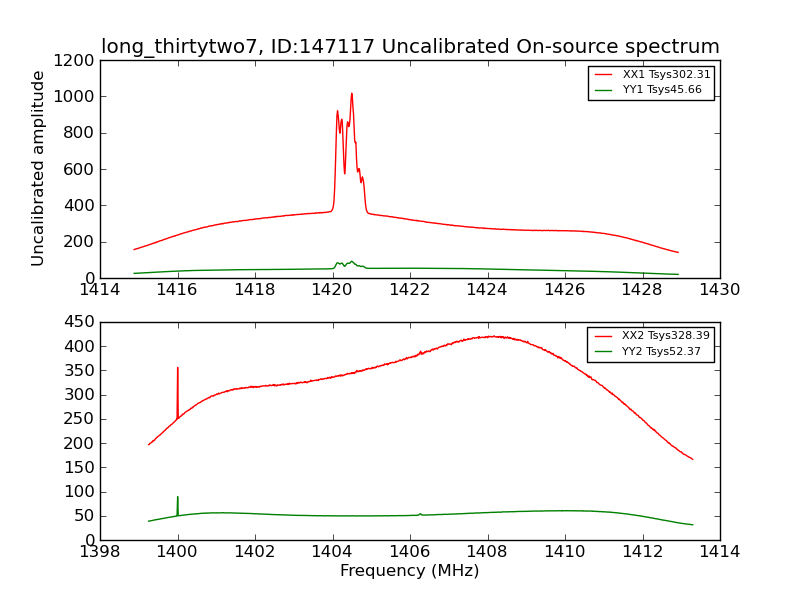800x600 pixels.
Task: Click the '250' y-axis tick label in bottom plot
Action: (x=79, y=419)
